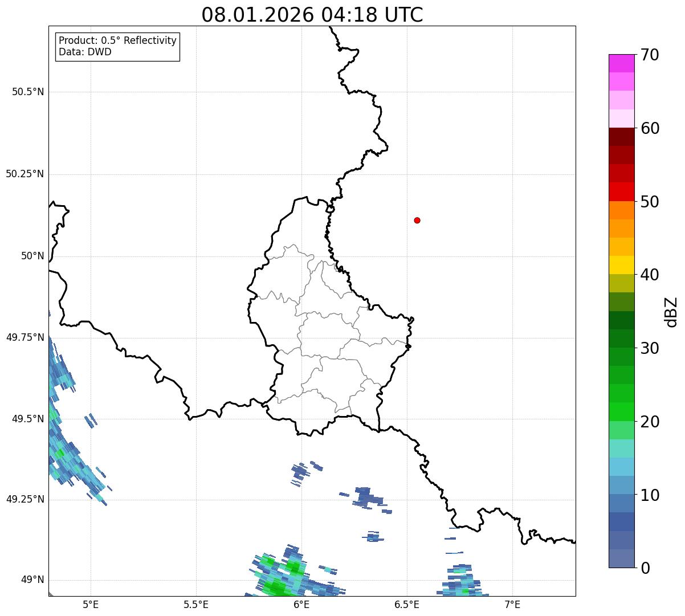Image resolution: width=685 pixels, height=616 pixels.
Task: Click the title 08.01.2026 04:18 UTC
Action: pos(312,14)
